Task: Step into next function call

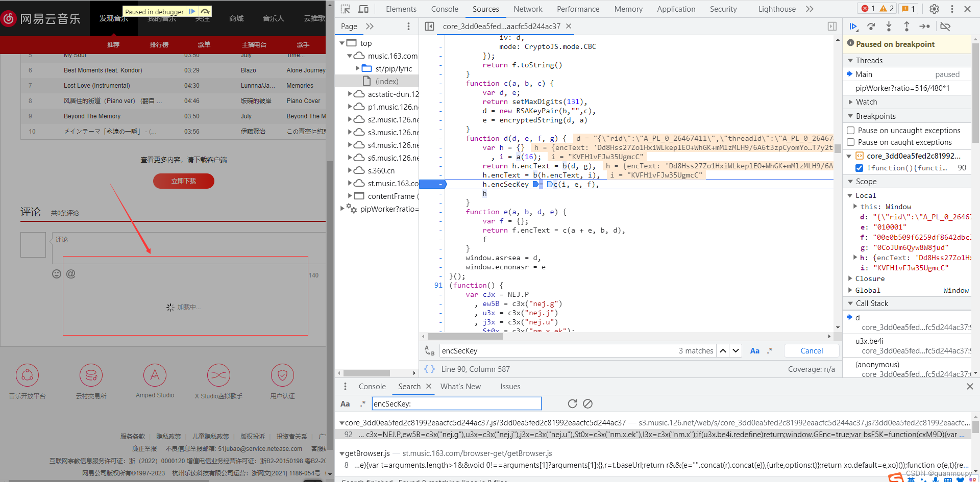Action: pos(889,27)
